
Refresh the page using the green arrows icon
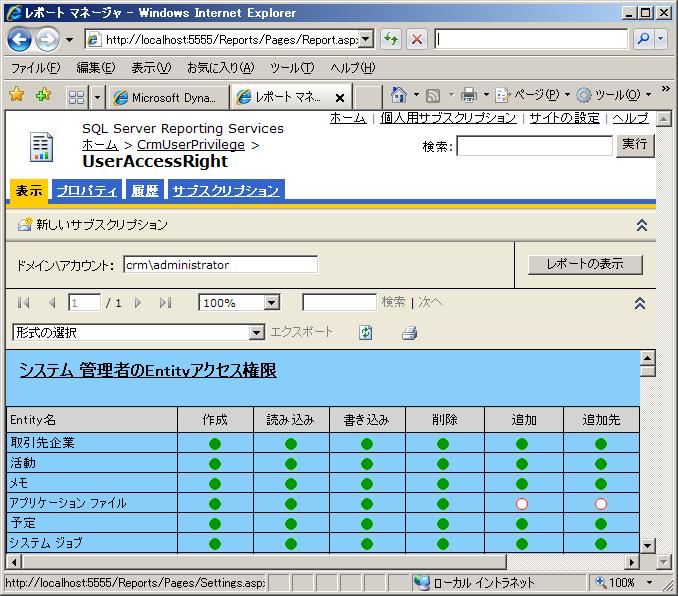coord(391,39)
